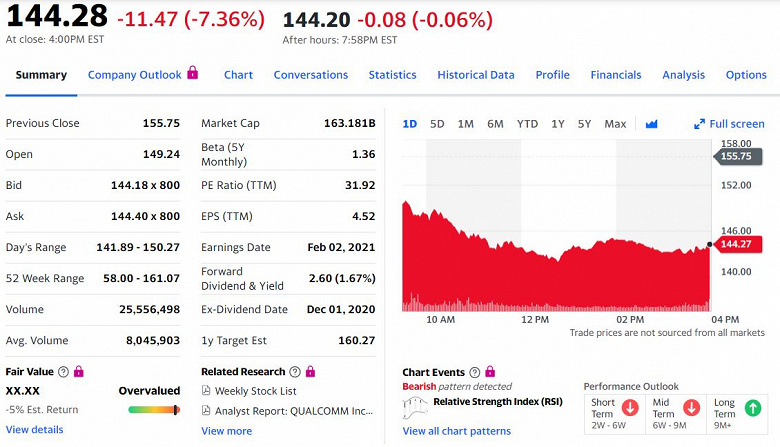
Task: Open the View all chart patterns link
Action: click(x=456, y=431)
